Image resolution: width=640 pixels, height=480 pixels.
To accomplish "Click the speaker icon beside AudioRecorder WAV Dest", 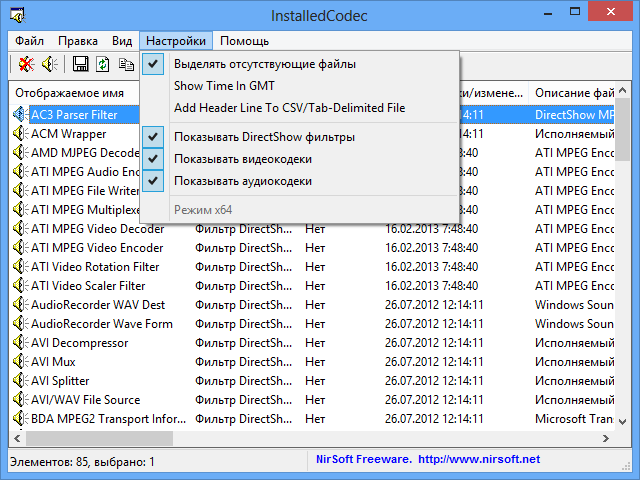I will 20,304.
